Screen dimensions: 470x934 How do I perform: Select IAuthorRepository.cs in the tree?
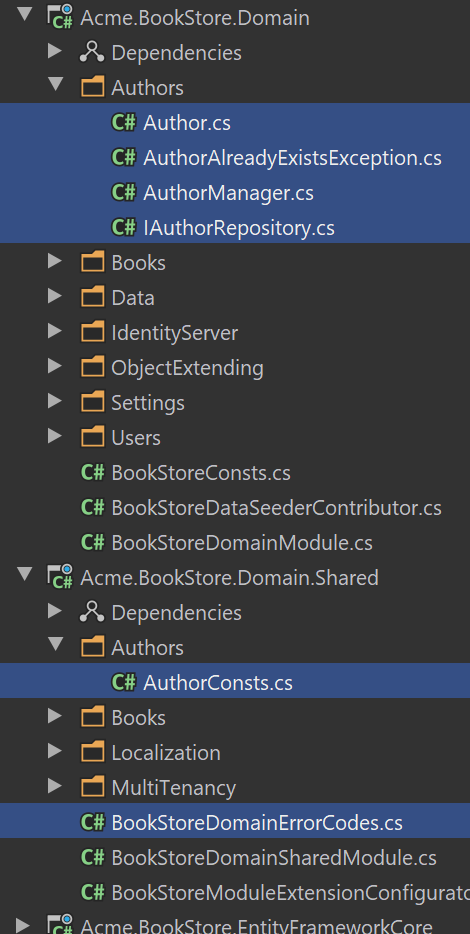[239, 228]
